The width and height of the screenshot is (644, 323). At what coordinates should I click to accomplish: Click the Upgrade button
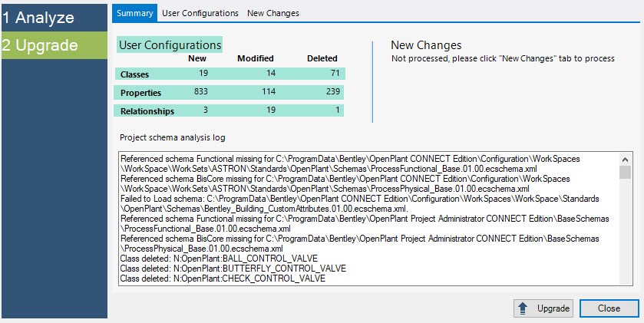tap(543, 308)
